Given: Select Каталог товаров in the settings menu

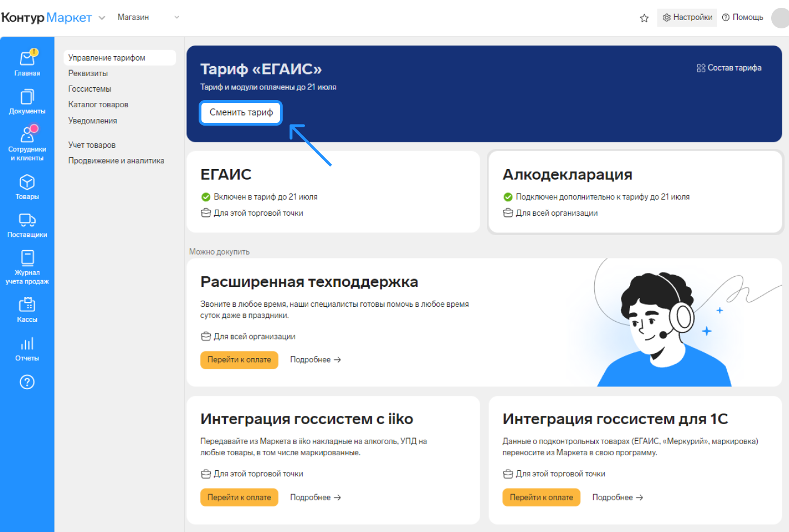Looking at the screenshot, I should click(x=98, y=105).
